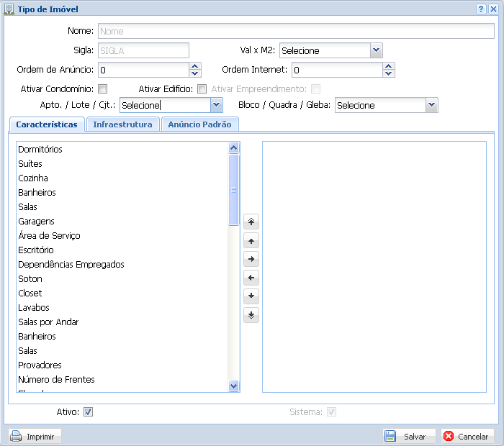Click the add-to-right arrow icon
Screen dimensions: 504x446
[251, 259]
